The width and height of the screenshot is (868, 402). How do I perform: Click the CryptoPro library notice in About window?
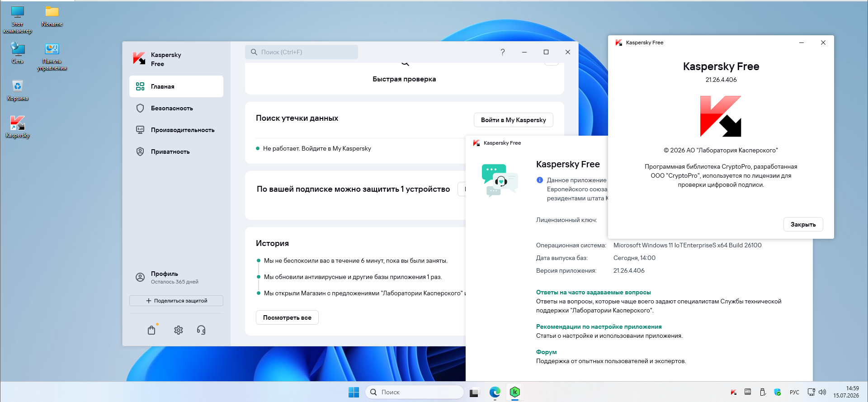(x=721, y=175)
